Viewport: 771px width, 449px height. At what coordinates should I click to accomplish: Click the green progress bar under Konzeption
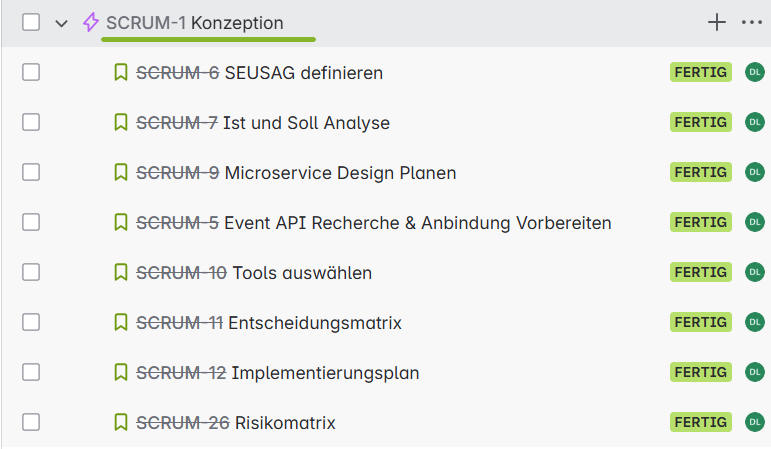208,39
